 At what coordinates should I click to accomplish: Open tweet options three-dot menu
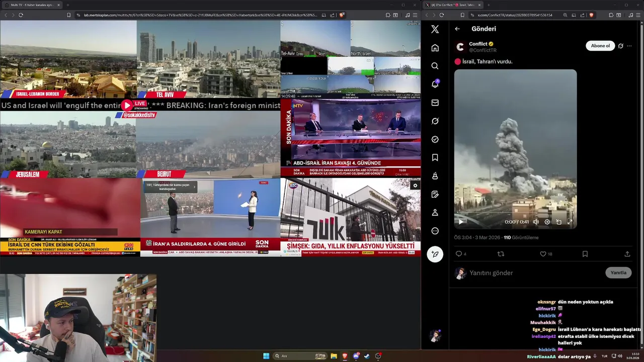pyautogui.click(x=629, y=46)
